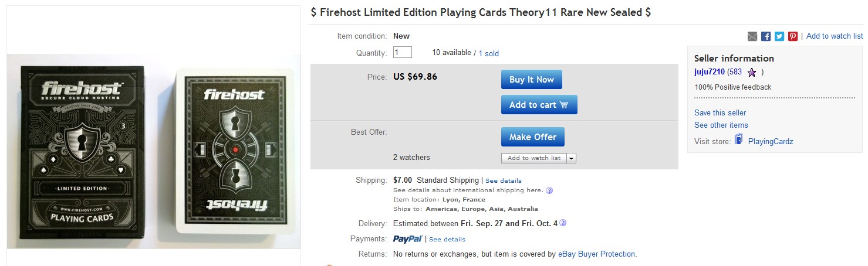This screenshot has height=266, width=868.
Task: Expand the watch list dropdown arrow
Action: click(x=572, y=158)
